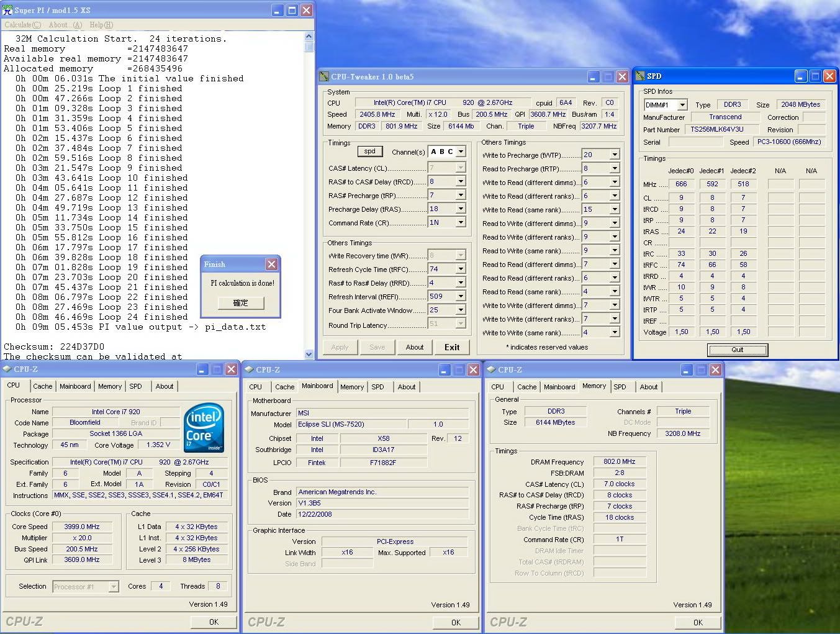Open CPU tab in the Memory CPU-Z window
Screen dimensions: 840x634
point(498,387)
